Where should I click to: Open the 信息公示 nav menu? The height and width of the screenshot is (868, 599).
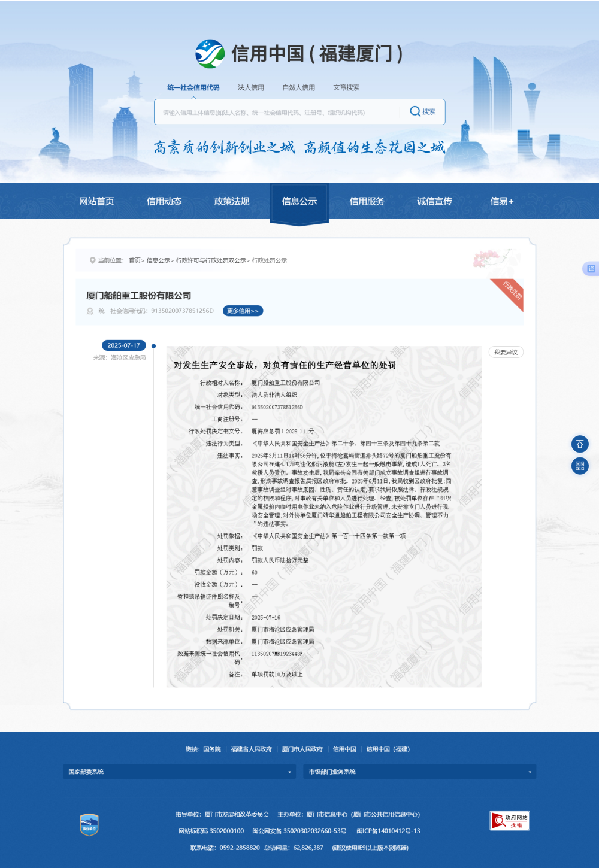299,201
